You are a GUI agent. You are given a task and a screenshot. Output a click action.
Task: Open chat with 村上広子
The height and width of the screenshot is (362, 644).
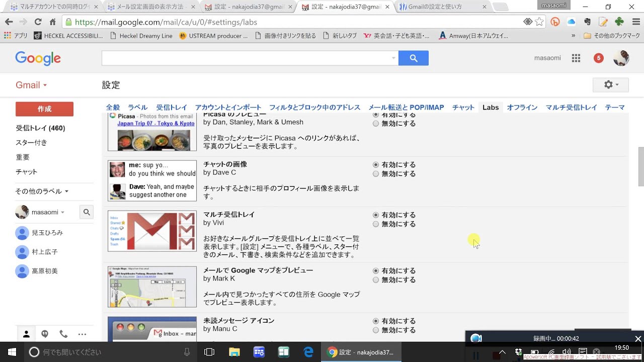coord(45,251)
